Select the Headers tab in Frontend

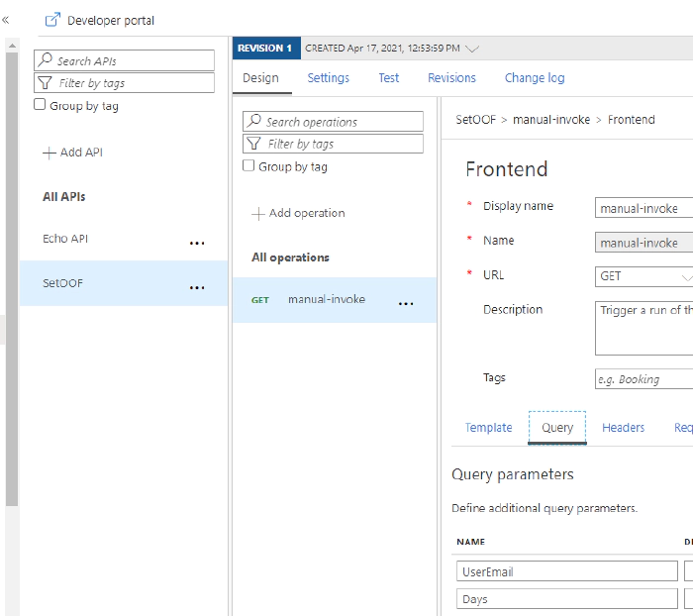pos(623,428)
